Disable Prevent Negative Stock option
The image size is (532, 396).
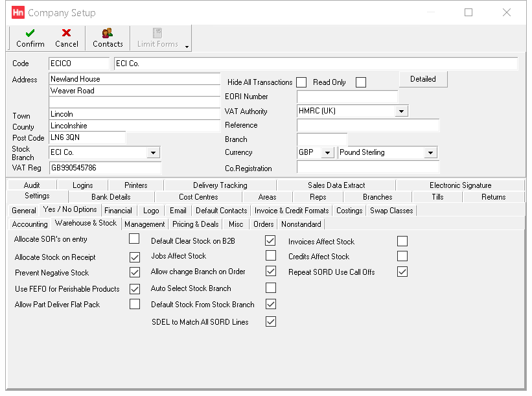point(135,272)
